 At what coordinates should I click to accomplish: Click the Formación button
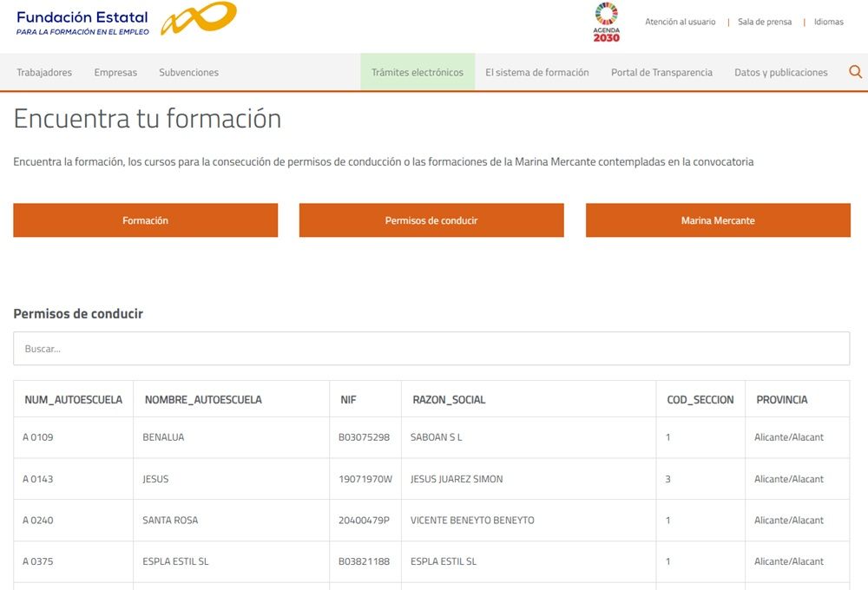[x=144, y=220]
